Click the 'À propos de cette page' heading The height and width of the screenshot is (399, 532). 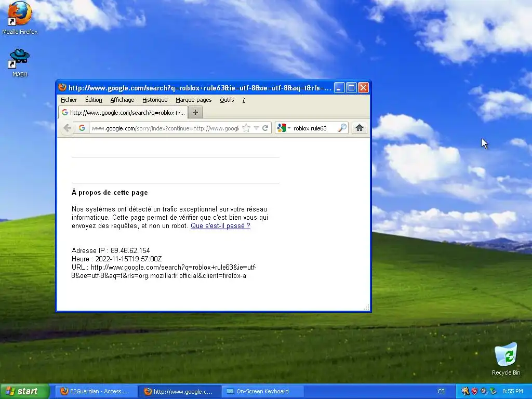click(110, 192)
